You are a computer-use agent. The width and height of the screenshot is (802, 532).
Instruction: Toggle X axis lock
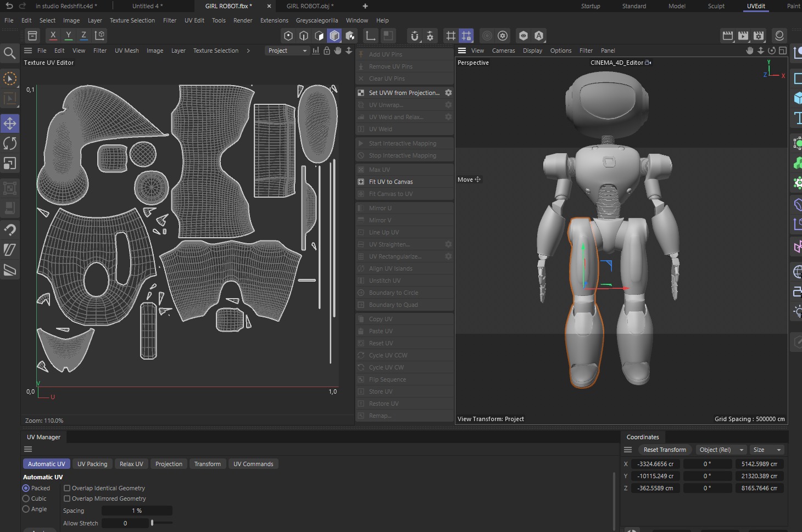(x=53, y=36)
